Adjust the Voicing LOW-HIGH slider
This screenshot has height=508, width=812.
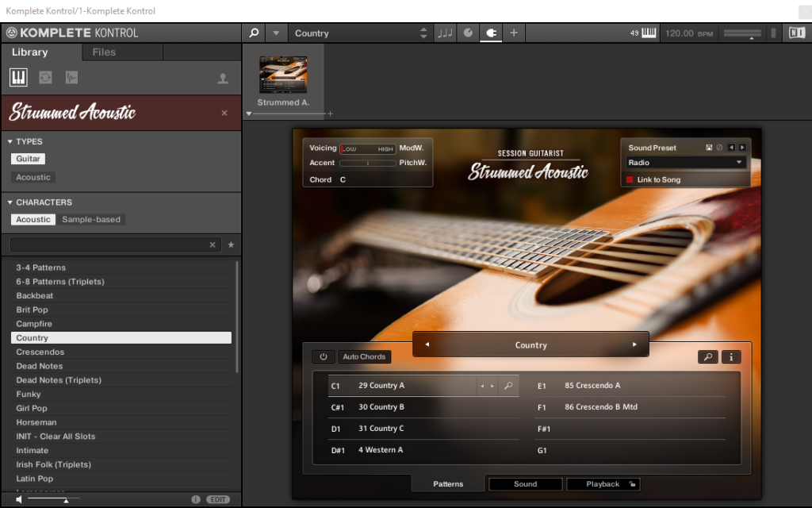[368, 148]
